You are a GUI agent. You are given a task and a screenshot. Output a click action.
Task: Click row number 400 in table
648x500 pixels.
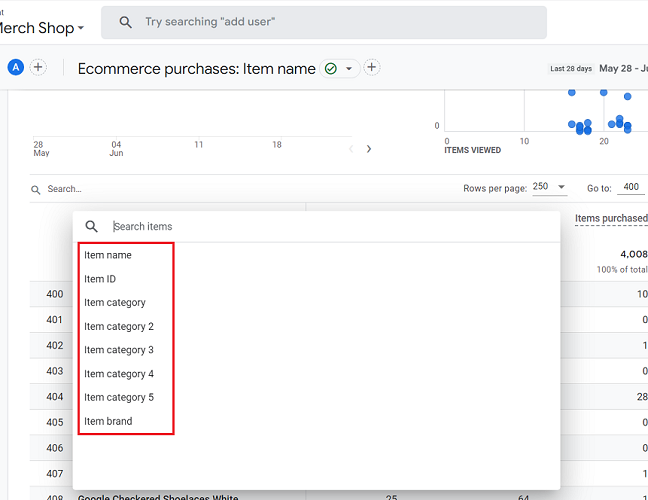pyautogui.click(x=55, y=294)
